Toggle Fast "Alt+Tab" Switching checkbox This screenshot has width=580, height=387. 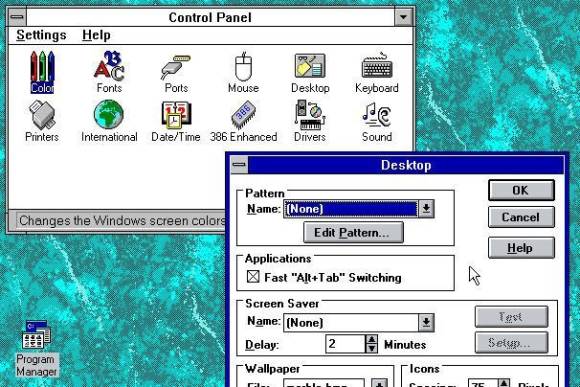pyautogui.click(x=253, y=276)
